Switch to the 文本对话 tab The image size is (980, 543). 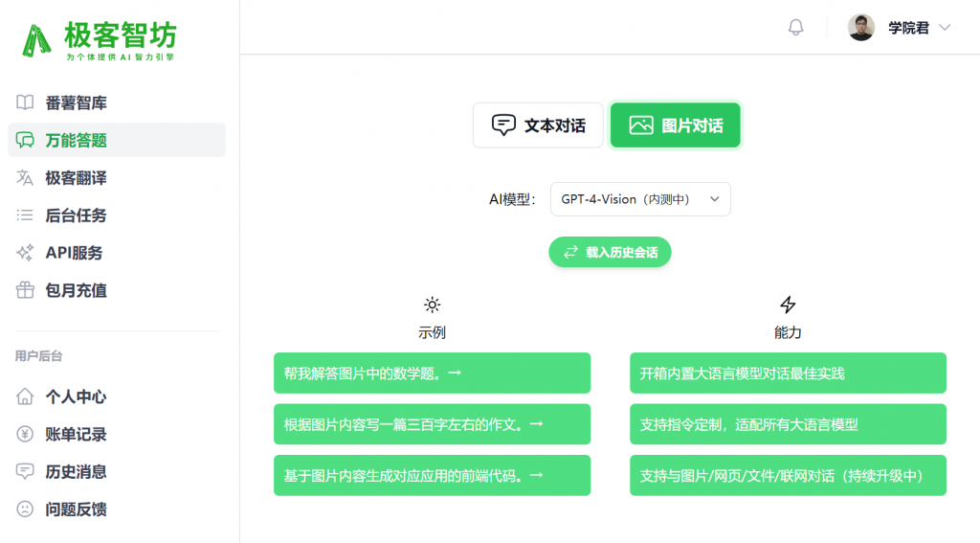pos(538,125)
